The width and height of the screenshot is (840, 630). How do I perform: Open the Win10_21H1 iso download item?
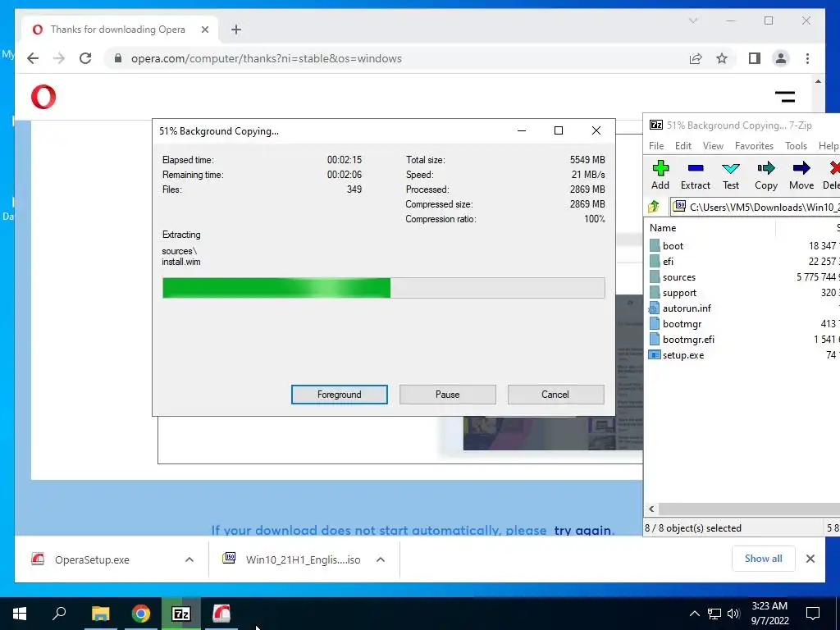point(303,559)
